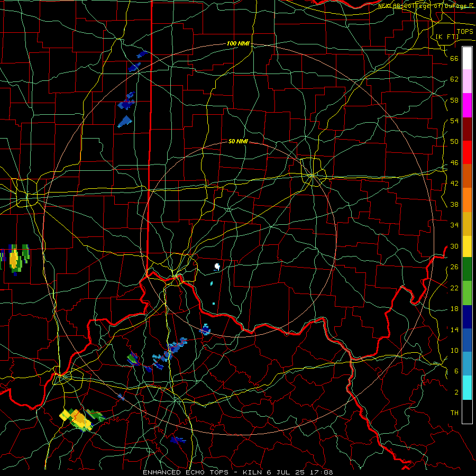Click the legend value '34'
Image resolution: width=476 pixels, height=476 pixels.
pyautogui.click(x=454, y=225)
